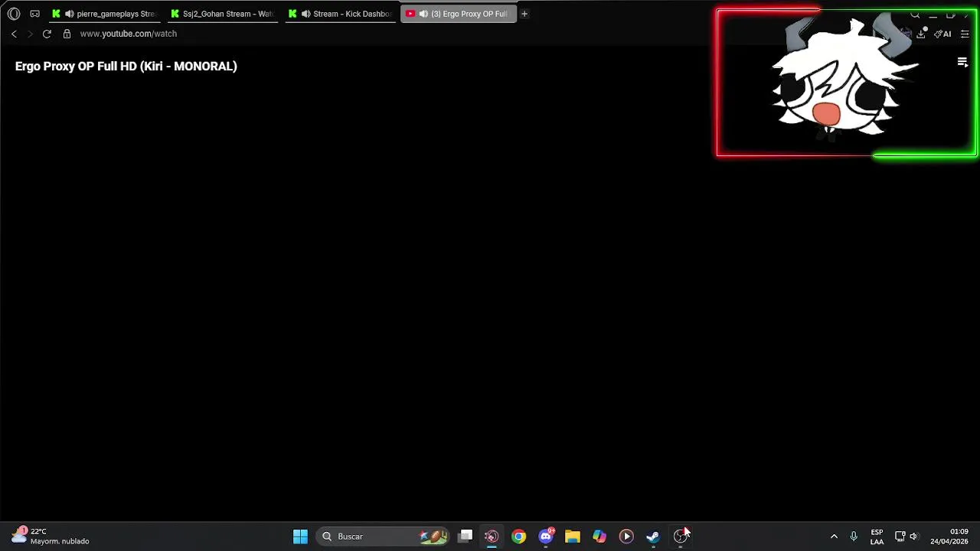Open Discord from the taskbar
This screenshot has height=551, width=980.
[546, 536]
